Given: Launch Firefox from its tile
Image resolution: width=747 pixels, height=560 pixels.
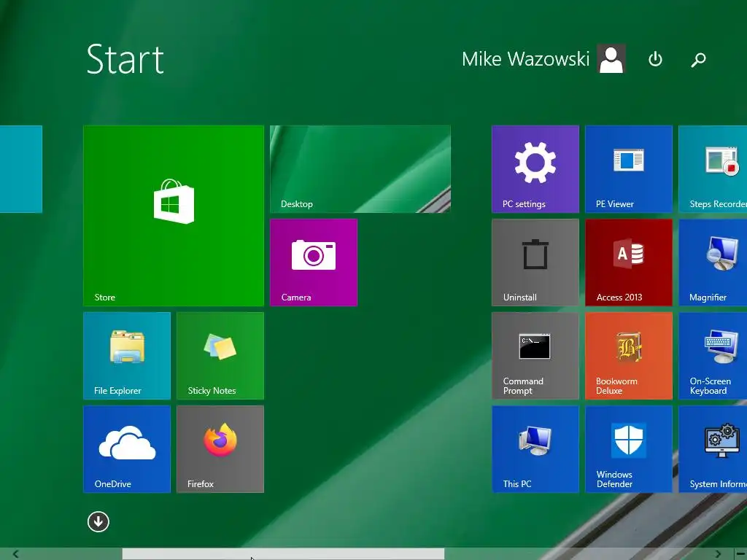Looking at the screenshot, I should tap(220, 449).
